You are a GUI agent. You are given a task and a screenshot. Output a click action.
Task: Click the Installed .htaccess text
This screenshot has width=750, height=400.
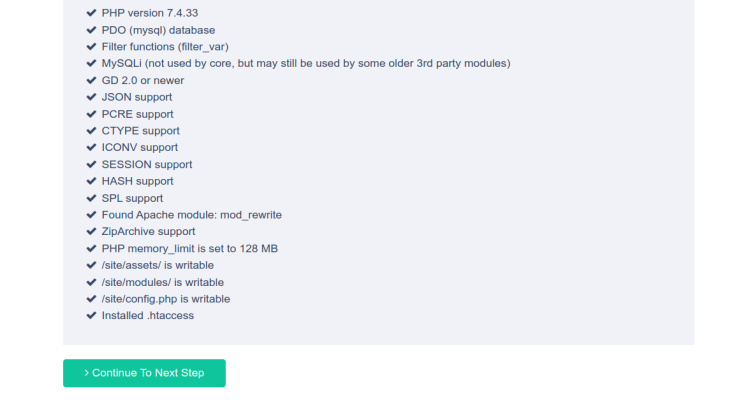148,316
